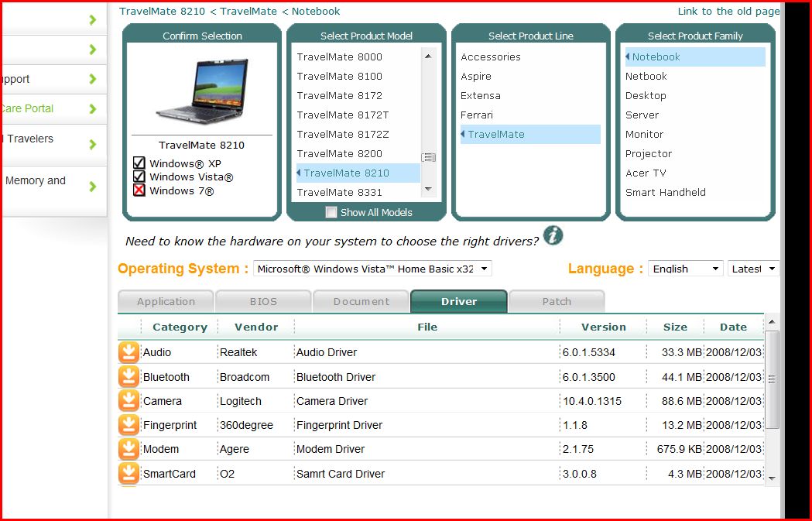Choose the Ferrari product line

pyautogui.click(x=476, y=115)
